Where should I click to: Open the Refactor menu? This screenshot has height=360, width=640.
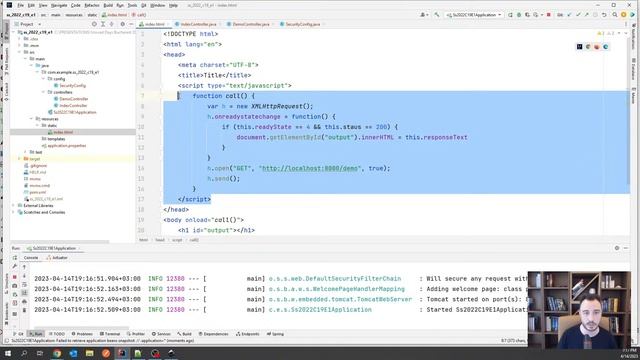click(92, 5)
